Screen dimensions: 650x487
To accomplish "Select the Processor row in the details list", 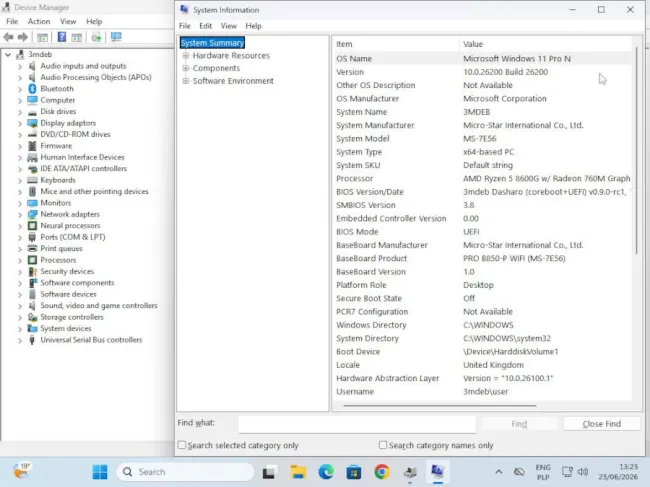I will click(x=483, y=179).
